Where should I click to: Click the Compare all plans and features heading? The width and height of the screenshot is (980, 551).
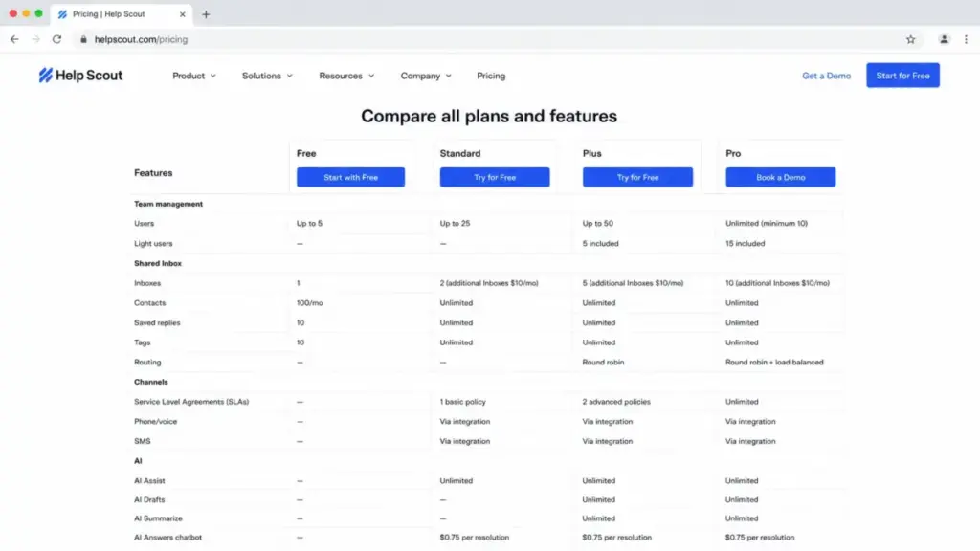(x=489, y=116)
